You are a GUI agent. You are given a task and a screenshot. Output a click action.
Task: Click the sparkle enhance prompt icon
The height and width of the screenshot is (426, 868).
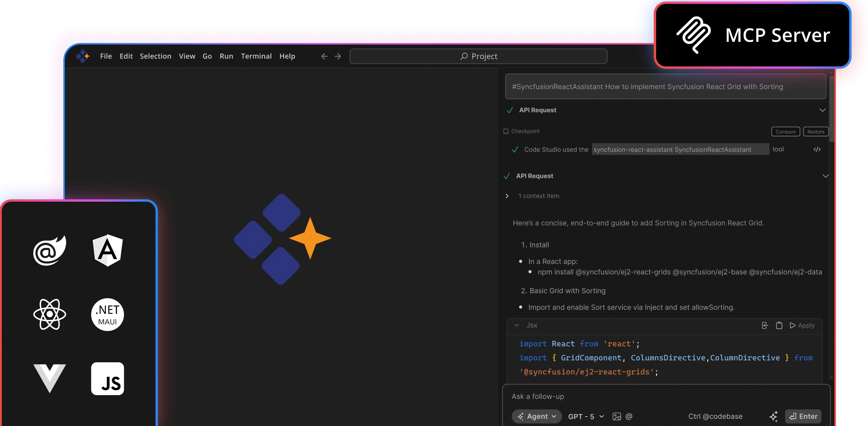[x=773, y=416]
